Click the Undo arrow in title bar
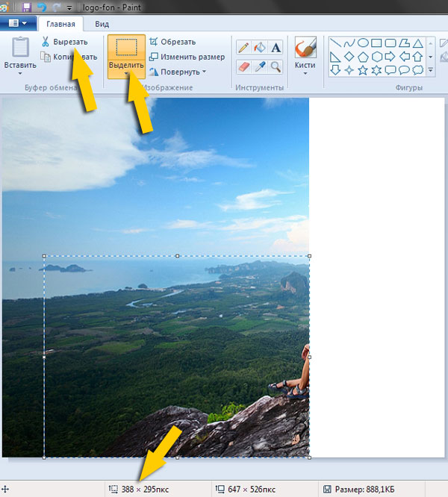Screen dimensions: 448x497 [42, 7]
